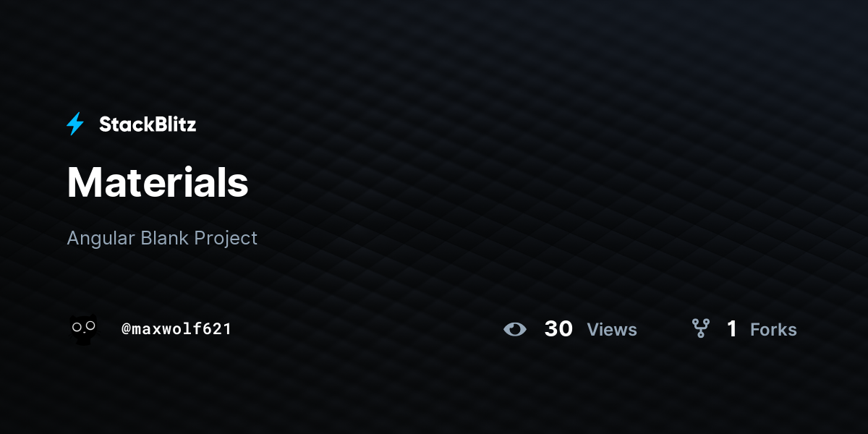This screenshot has height=434, width=868.
Task: Click the final letter s in Materials
Action: pos(239,186)
